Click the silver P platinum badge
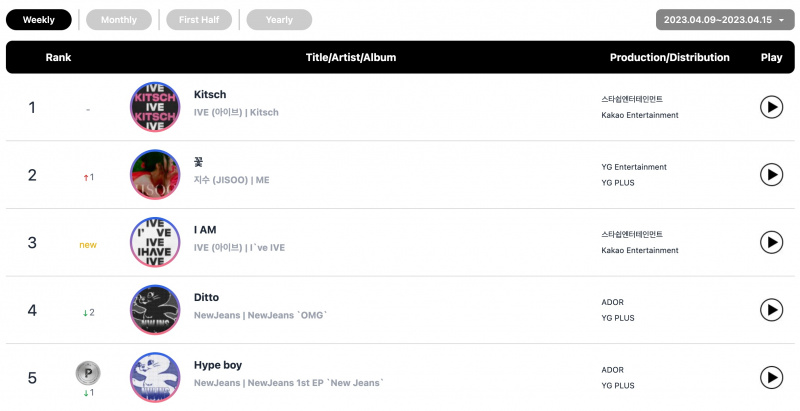Viewport: 800px width, 411px height. pyautogui.click(x=88, y=373)
